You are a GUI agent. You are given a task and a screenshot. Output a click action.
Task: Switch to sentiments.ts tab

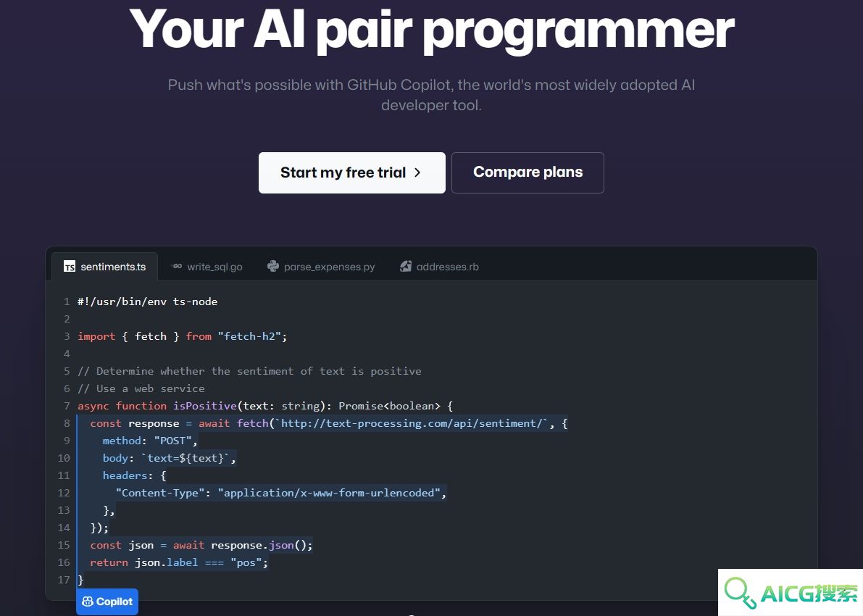[104, 267]
